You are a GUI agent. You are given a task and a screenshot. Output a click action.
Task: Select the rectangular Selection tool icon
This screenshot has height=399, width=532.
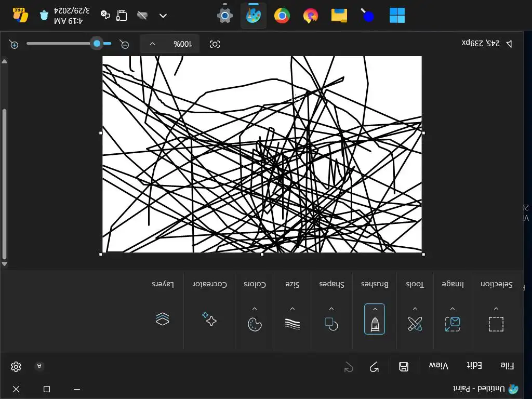click(496, 324)
